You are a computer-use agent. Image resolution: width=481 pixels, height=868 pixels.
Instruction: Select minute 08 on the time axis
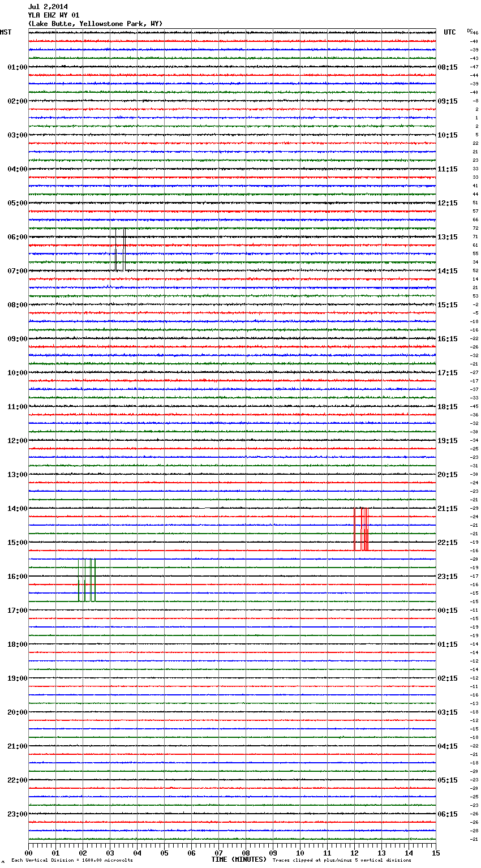click(x=246, y=852)
